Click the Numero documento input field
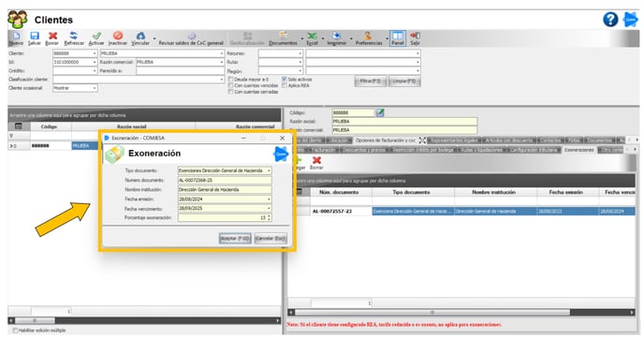Viewport: 644px width, 339px height. click(x=225, y=180)
